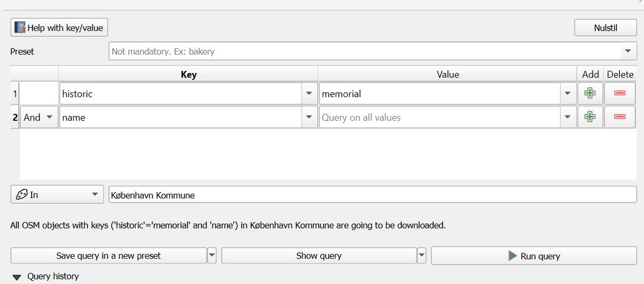The width and height of the screenshot is (644, 284).
Task: Open Help with key/value
Action: 60,27
